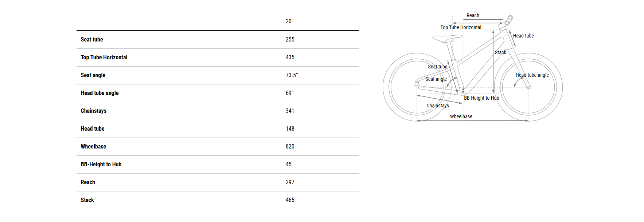Click Top Tube Horizontal label on diagram
Image resolution: width=644 pixels, height=222 pixels.
[461, 27]
